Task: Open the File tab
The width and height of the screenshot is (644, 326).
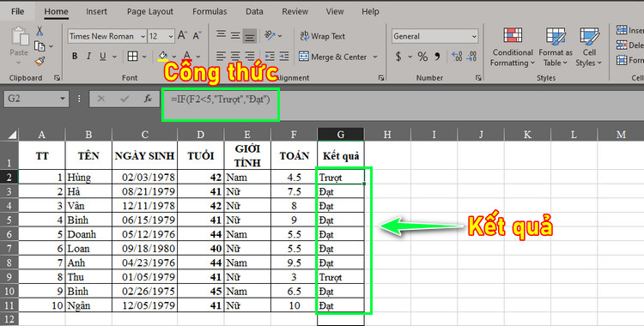Action: click(x=17, y=11)
